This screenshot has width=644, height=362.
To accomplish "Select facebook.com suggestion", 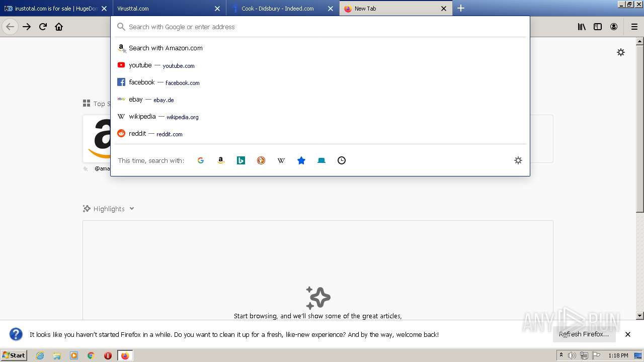I will point(320,82).
